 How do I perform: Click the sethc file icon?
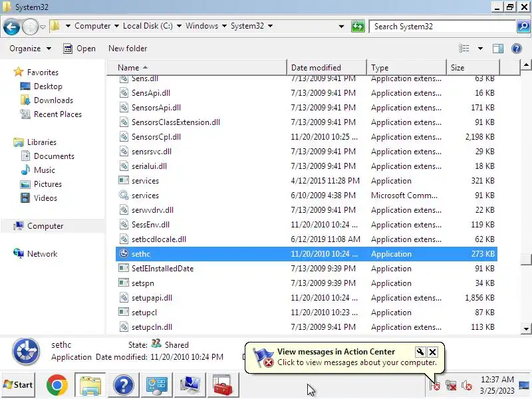click(x=124, y=253)
